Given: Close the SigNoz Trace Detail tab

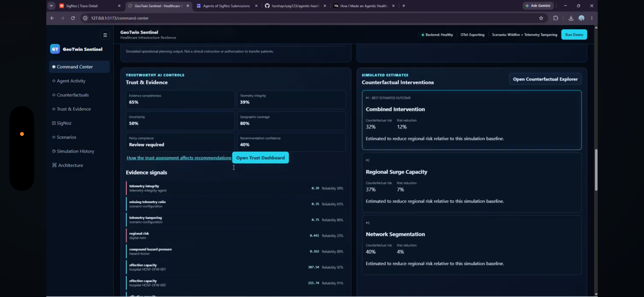Looking at the screenshot, I should 119,6.
